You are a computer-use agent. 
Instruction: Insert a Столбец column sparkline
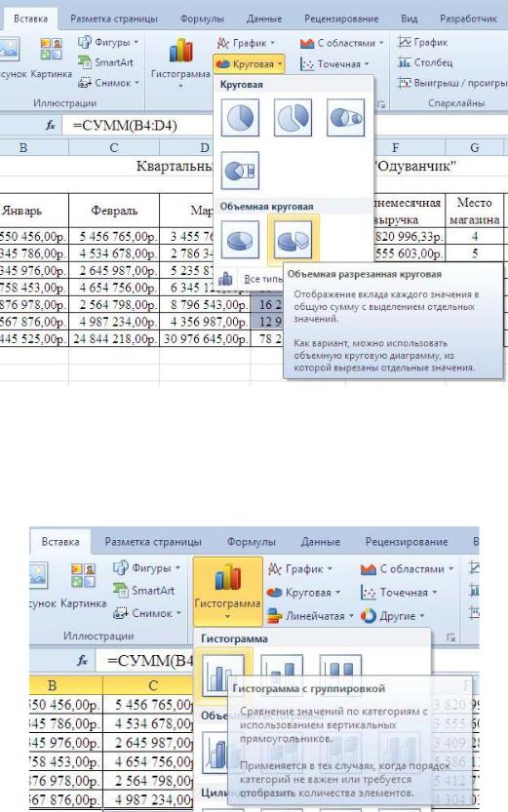pyautogui.click(x=425, y=62)
